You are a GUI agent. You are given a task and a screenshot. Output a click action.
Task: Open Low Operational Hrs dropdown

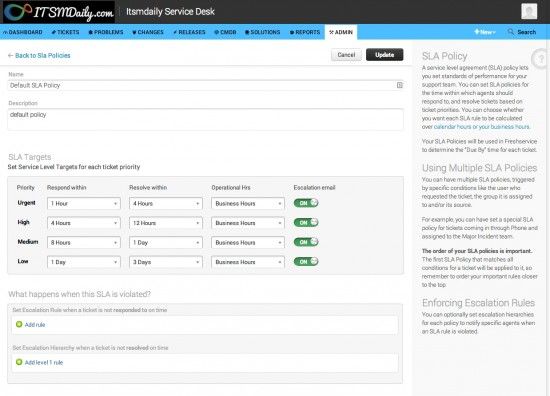click(x=248, y=262)
